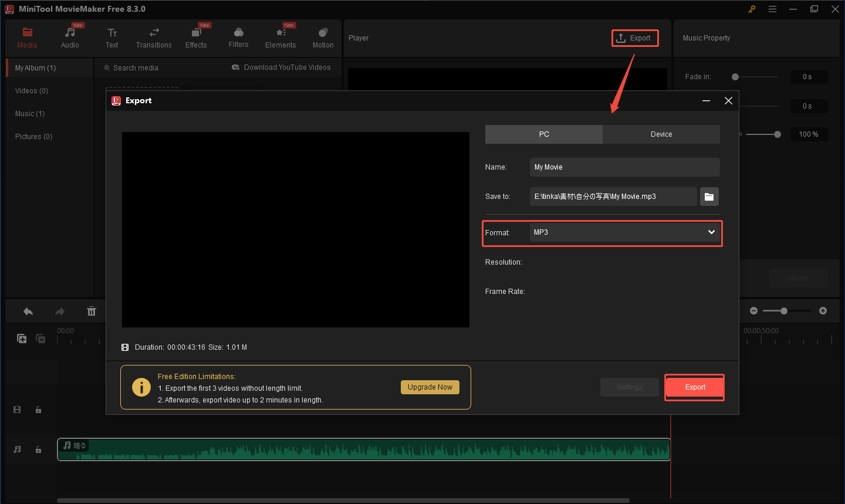This screenshot has width=845, height=504.
Task: Select My Album (1) category
Action: tap(49, 68)
